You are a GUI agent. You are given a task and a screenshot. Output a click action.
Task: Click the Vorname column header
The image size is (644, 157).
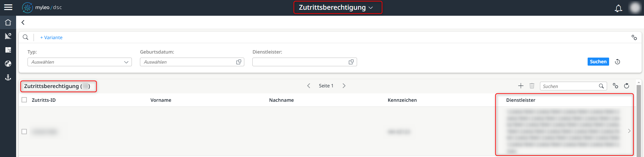tap(161, 100)
